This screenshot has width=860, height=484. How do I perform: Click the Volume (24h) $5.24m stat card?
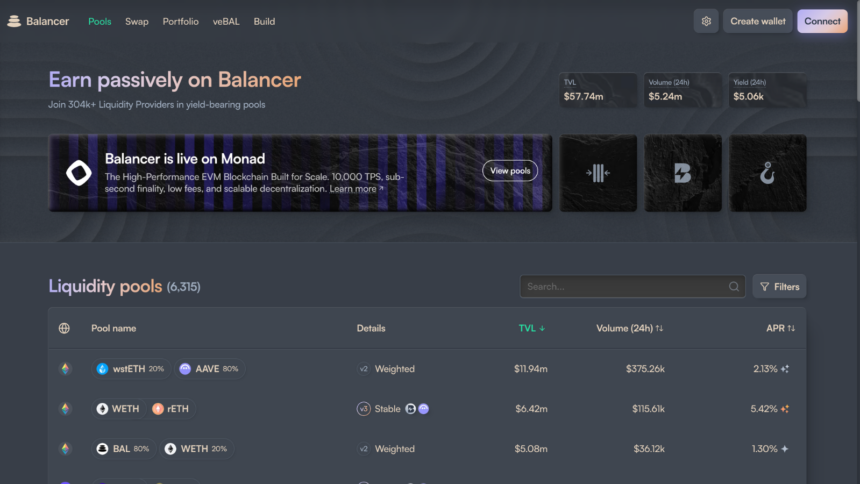[x=683, y=90]
